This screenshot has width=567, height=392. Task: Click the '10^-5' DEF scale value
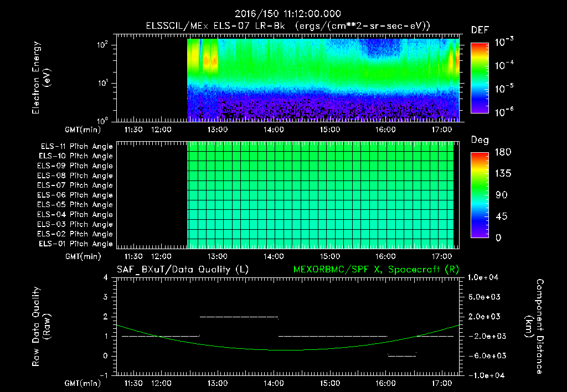pos(504,88)
